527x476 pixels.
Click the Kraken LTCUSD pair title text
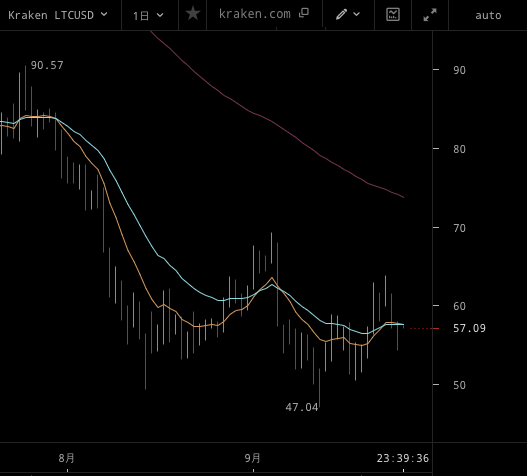click(x=51, y=15)
